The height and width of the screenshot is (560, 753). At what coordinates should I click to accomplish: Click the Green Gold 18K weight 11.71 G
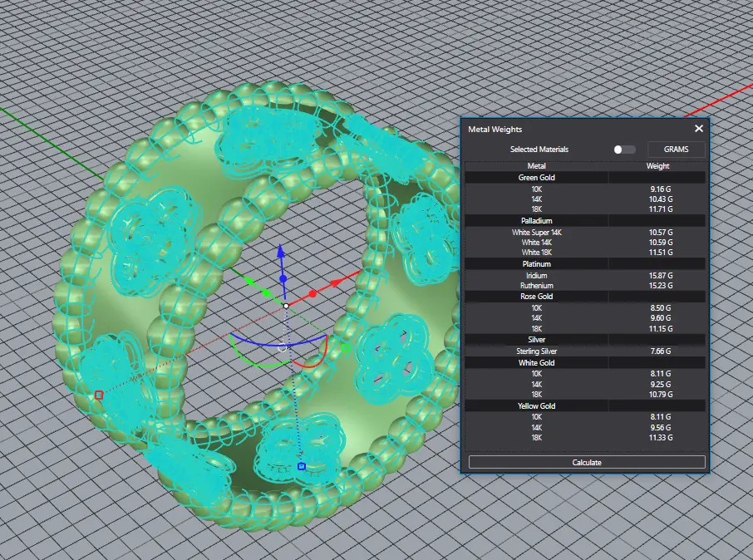(661, 209)
